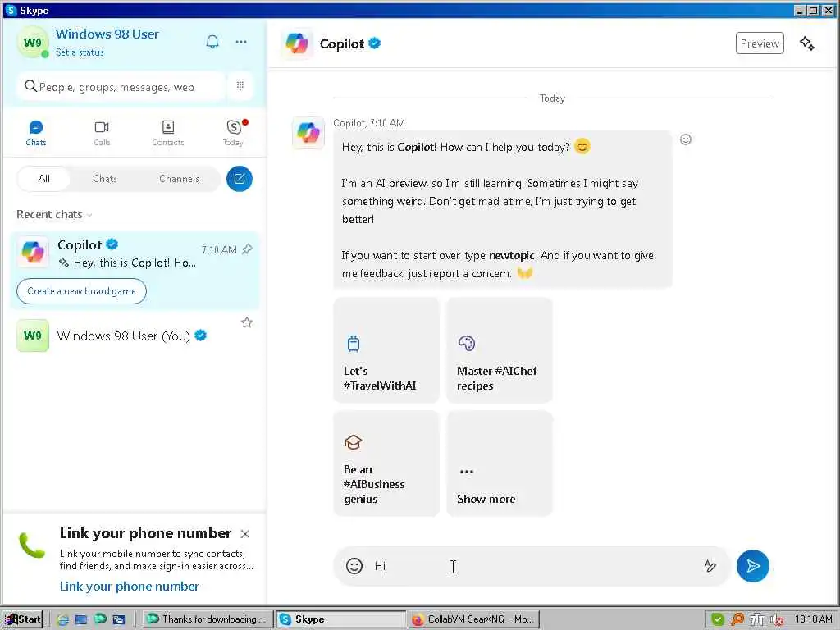Click the volume icon in the system tray
This screenshot has height=630, width=840.
coord(776,619)
